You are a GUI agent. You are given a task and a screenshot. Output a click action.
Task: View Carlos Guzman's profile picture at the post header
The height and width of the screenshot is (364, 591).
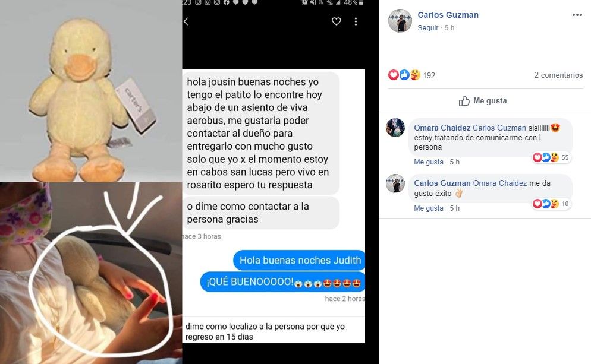400,21
